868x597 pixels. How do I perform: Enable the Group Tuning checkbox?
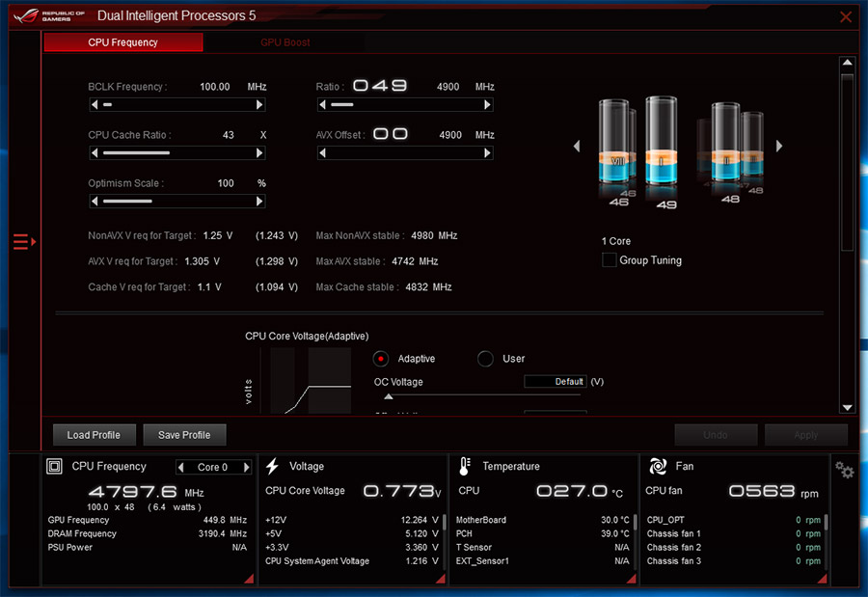[x=609, y=259]
